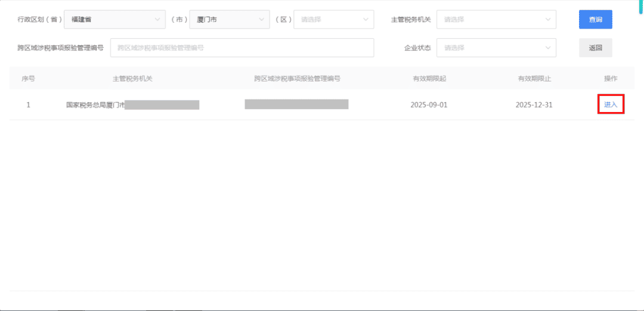
Task: Select the 2025-12-31 end date cell
Action: pos(534,105)
